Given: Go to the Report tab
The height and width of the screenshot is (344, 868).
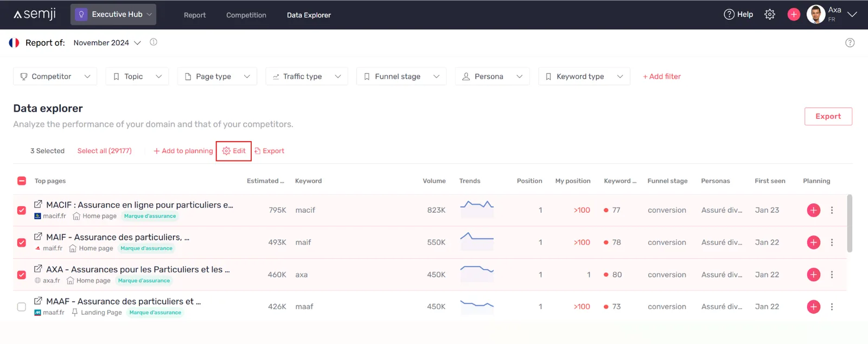Looking at the screenshot, I should click(195, 15).
